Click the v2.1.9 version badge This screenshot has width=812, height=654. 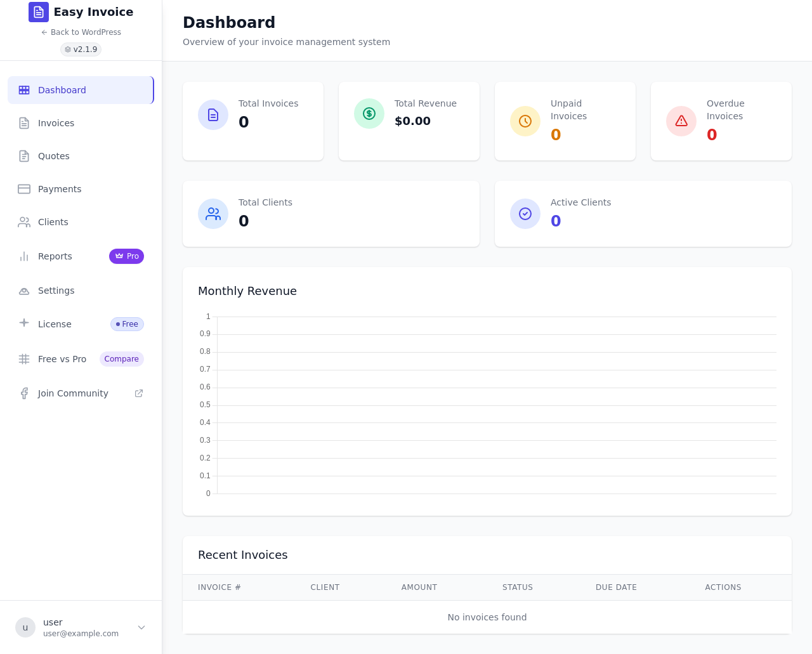81,49
